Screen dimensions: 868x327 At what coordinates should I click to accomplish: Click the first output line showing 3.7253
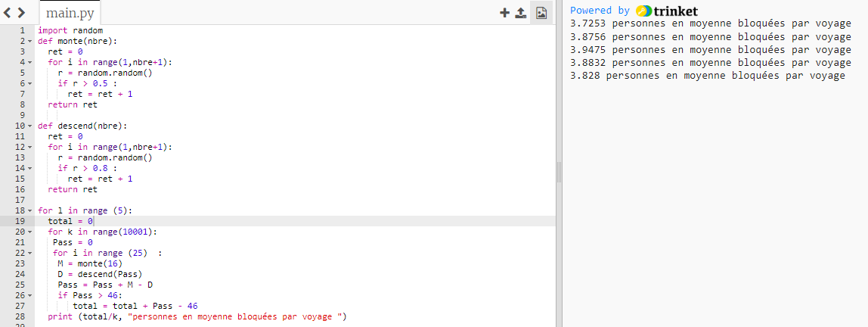tap(711, 23)
